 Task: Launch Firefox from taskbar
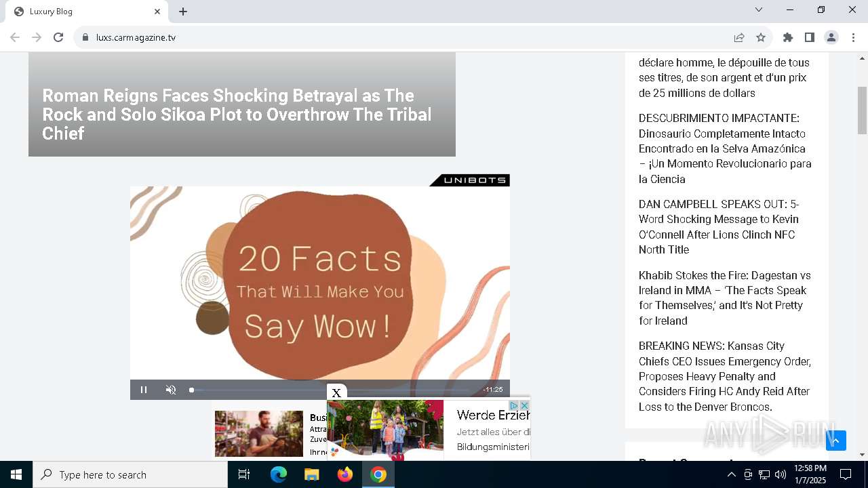(x=345, y=474)
